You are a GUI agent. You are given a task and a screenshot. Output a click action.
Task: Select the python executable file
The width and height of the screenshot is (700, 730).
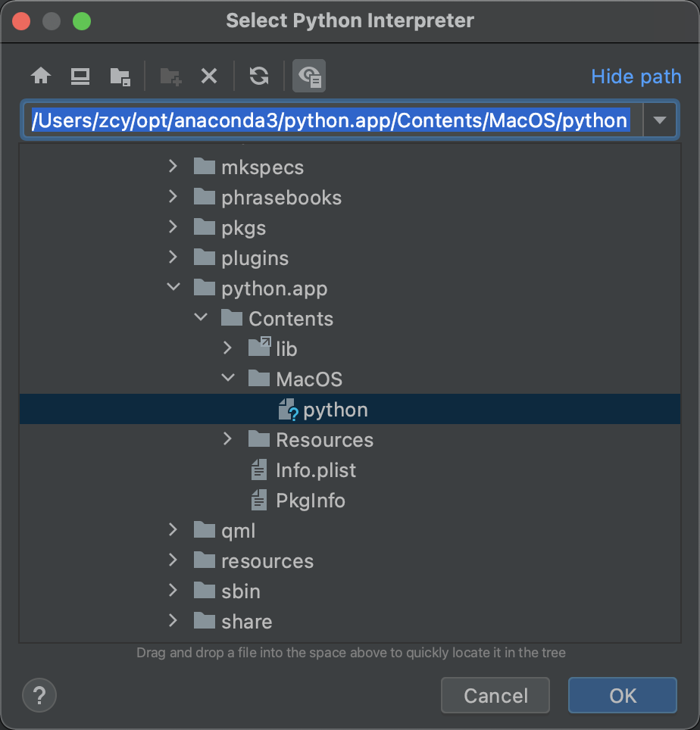point(350,409)
